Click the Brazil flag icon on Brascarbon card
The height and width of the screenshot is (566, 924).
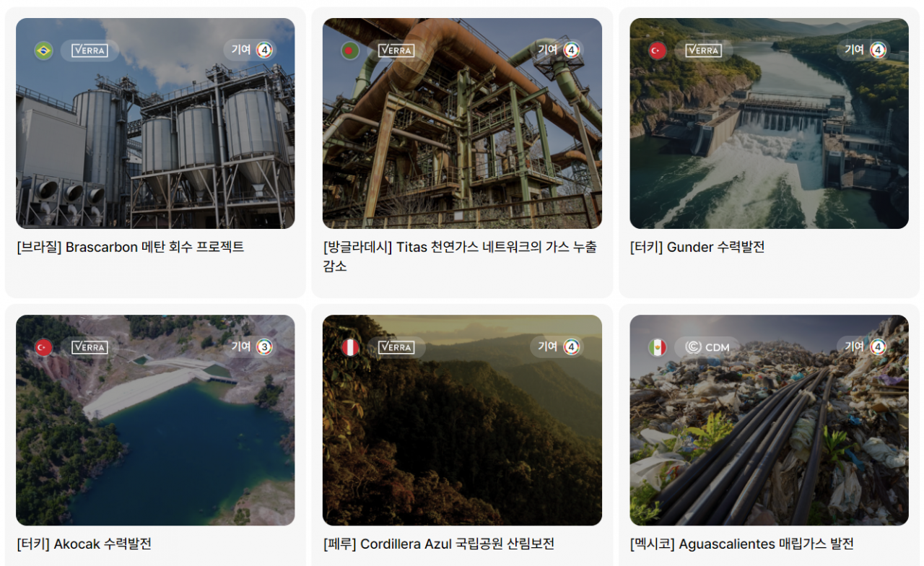(43, 51)
